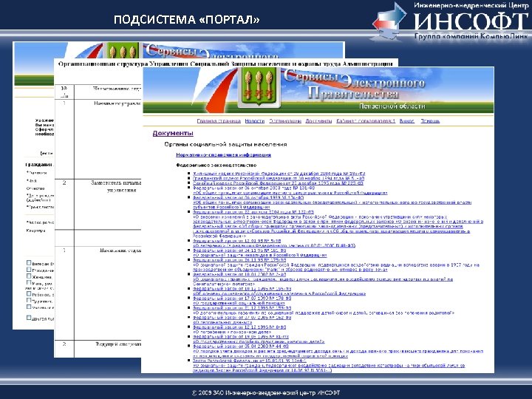The image size is (532, 399).
Task: Click the Пензенской области banner caption
Action: [392, 106]
